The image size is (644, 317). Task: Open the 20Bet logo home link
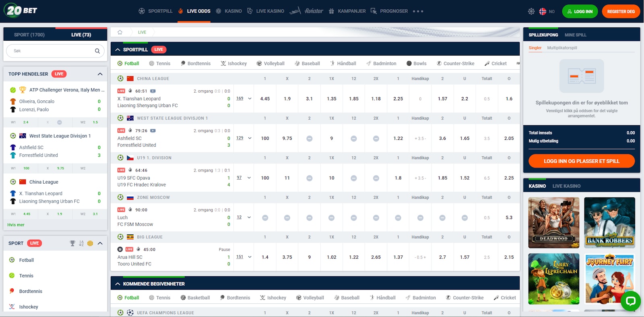21,10
